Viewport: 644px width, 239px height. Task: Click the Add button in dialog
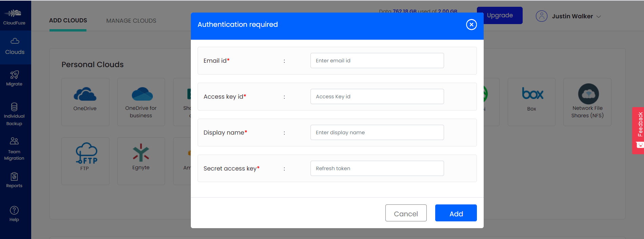[456, 213]
